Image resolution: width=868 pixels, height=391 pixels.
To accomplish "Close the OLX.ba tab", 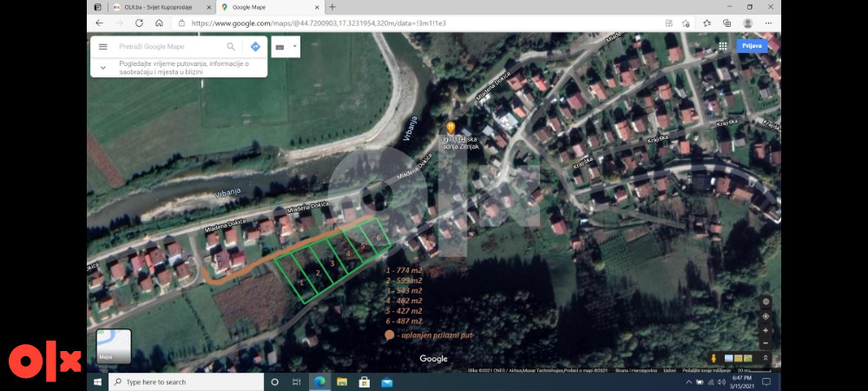I will coord(209,7).
